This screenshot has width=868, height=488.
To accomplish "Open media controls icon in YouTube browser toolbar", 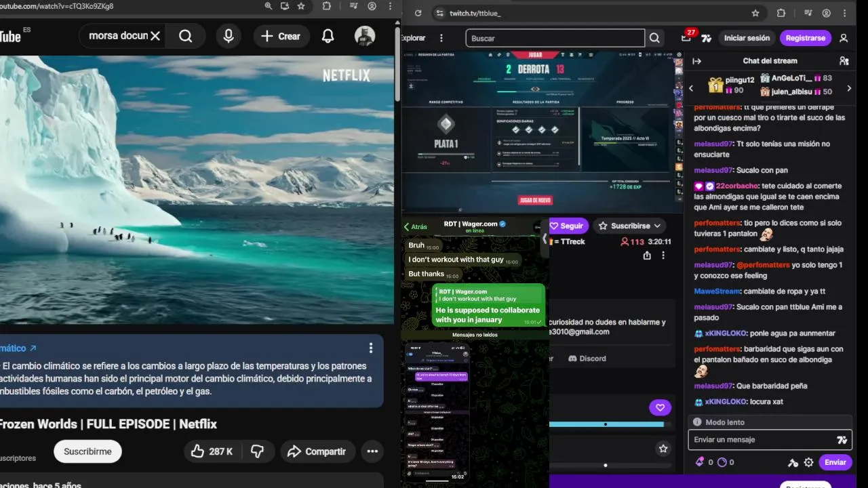I will 353,6.
